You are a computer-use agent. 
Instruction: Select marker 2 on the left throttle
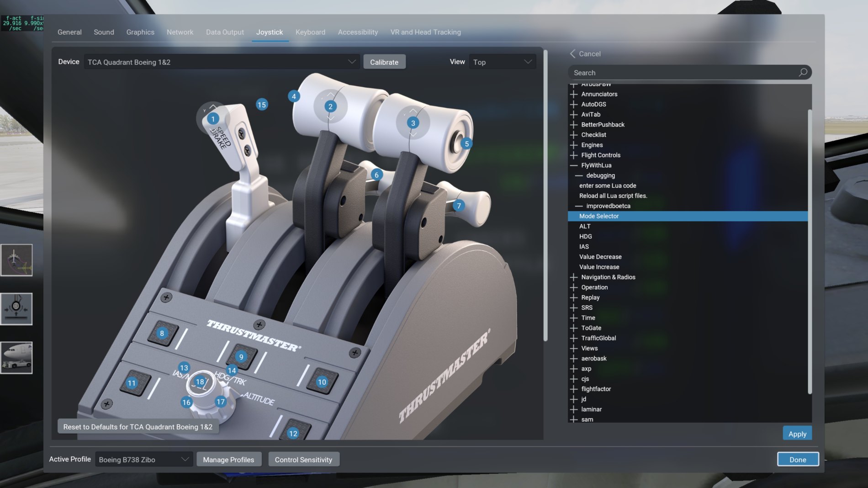[x=330, y=106]
